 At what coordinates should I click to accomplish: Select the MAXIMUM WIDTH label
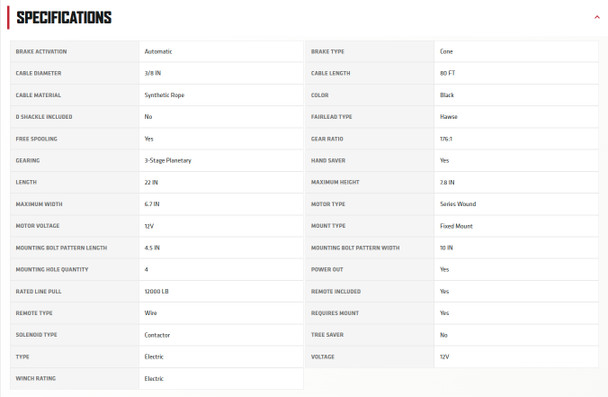(x=39, y=204)
